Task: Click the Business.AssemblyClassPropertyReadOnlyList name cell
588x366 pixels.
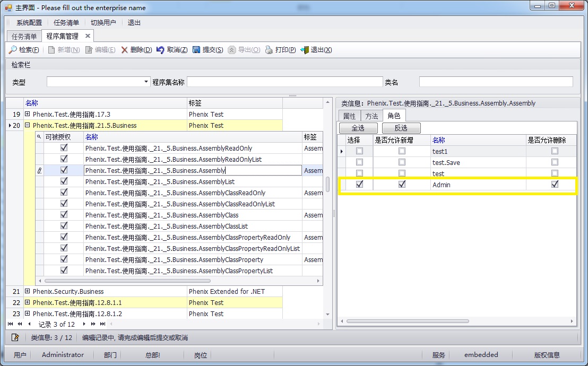Action: click(x=193, y=248)
